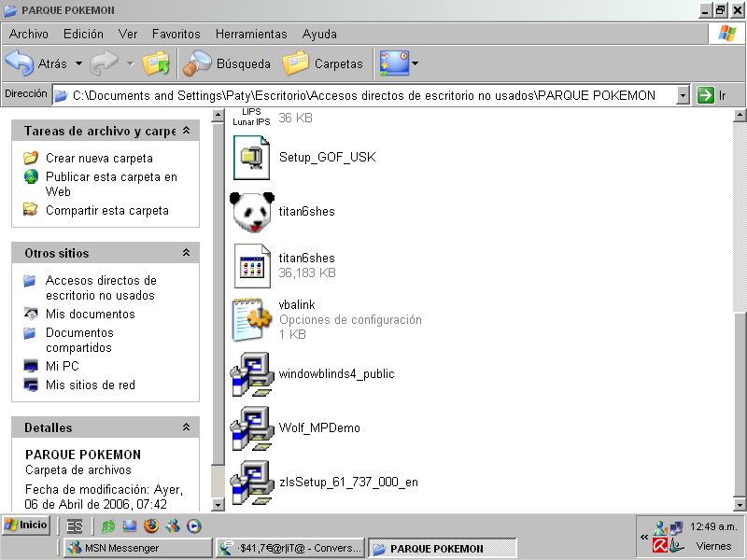The width and height of the screenshot is (747, 560).
Task: Click the Show Desktop quick launch icon
Action: pos(130,526)
